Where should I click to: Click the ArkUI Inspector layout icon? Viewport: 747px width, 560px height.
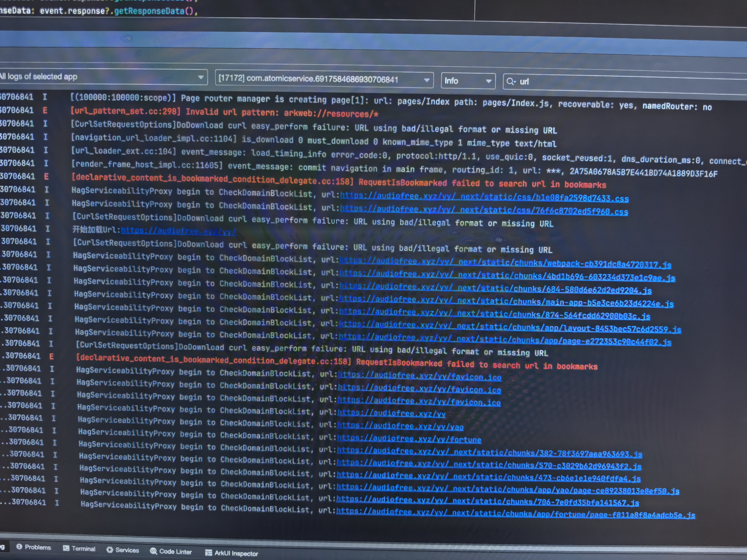point(209,553)
